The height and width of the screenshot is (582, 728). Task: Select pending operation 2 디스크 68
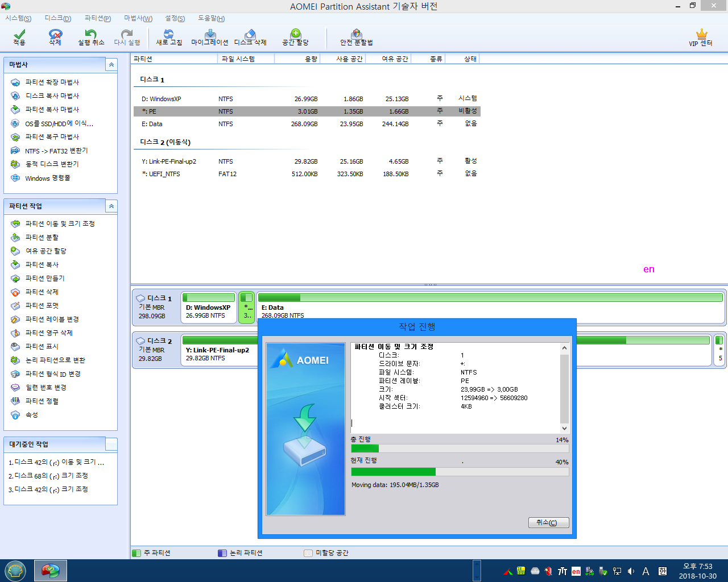point(48,476)
